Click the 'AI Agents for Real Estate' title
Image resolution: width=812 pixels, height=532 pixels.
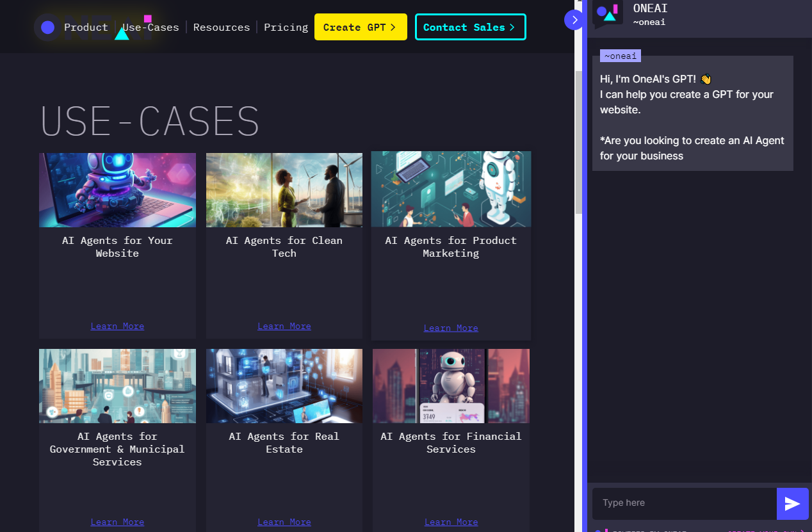coord(284,443)
